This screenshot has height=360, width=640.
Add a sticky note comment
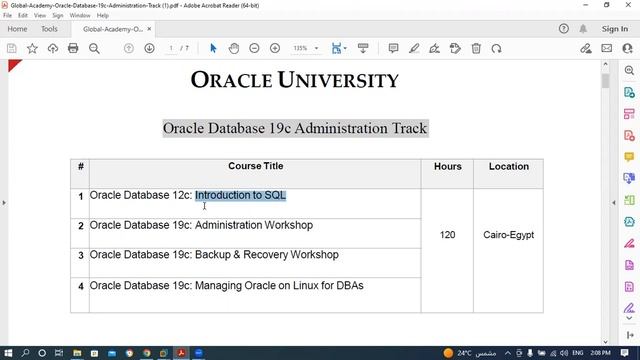tap(393, 48)
